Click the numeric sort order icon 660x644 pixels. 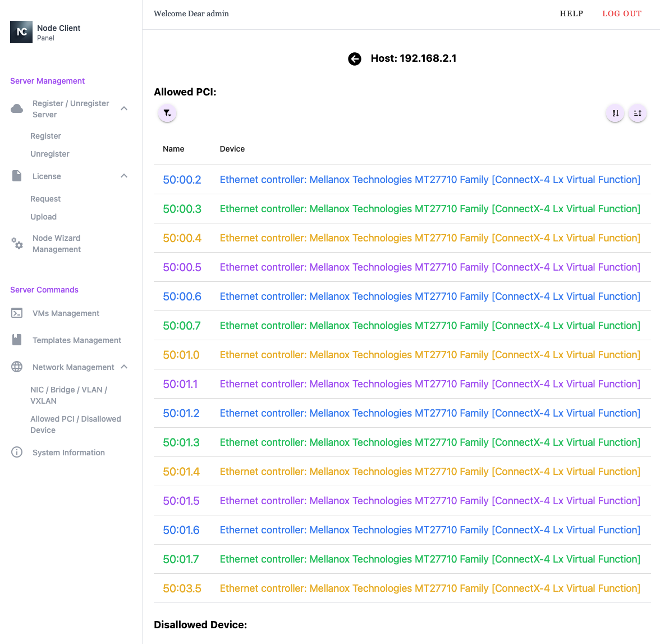[x=615, y=113]
